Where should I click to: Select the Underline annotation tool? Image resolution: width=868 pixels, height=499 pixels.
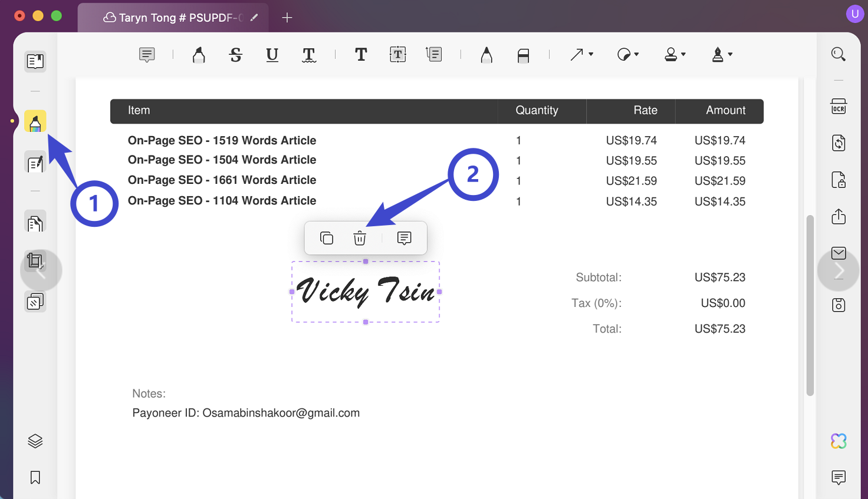pos(272,54)
